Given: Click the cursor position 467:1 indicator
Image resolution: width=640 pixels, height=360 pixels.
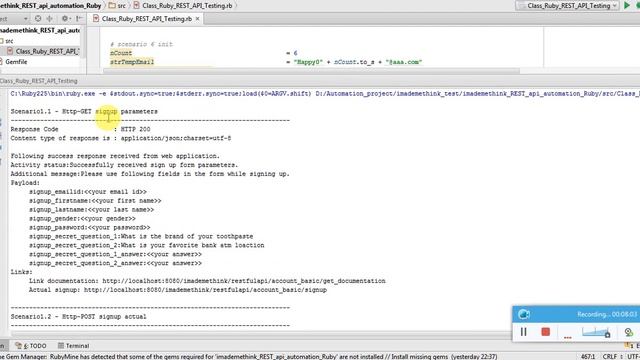Looking at the screenshot, I should tap(588, 357).
